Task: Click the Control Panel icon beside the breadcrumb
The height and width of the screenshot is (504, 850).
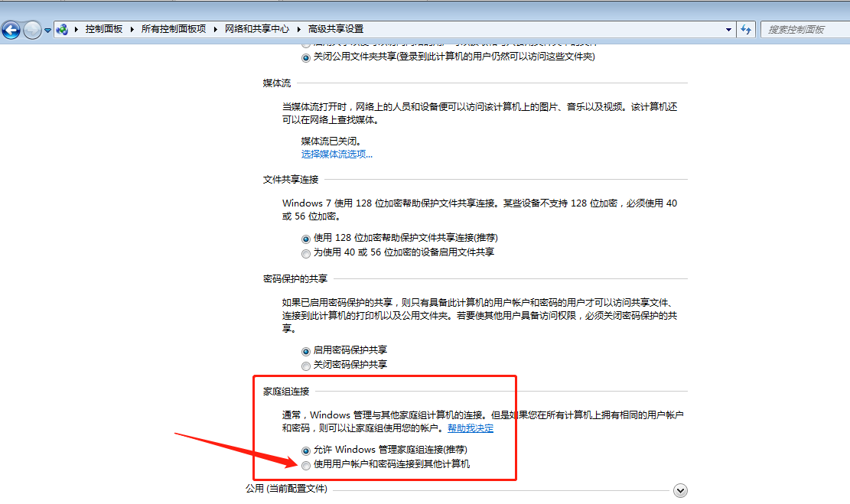Action: pos(62,29)
